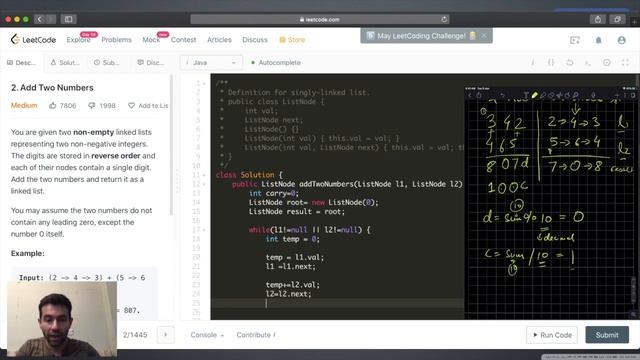The image size is (640, 360).
Task: Collapse the addTwoNumbers method fold arrow
Action: (x=204, y=184)
